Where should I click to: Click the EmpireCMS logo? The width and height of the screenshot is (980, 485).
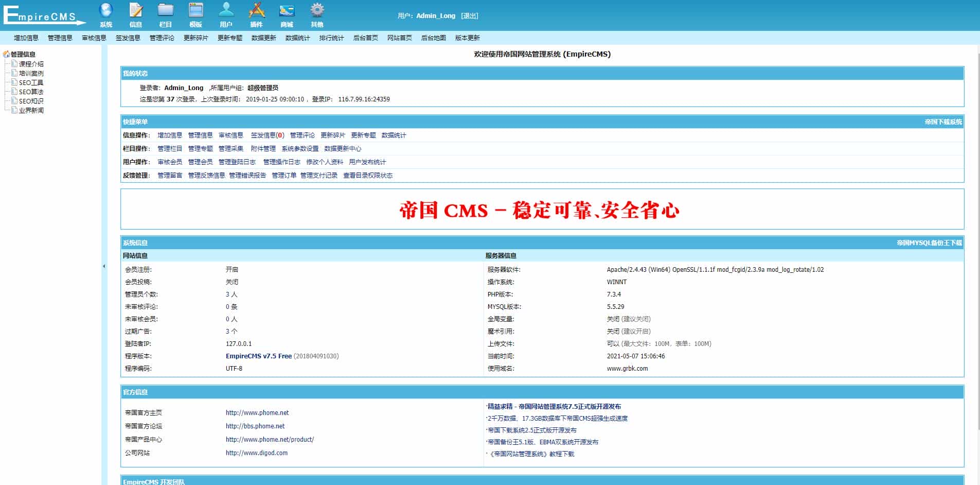coord(44,14)
